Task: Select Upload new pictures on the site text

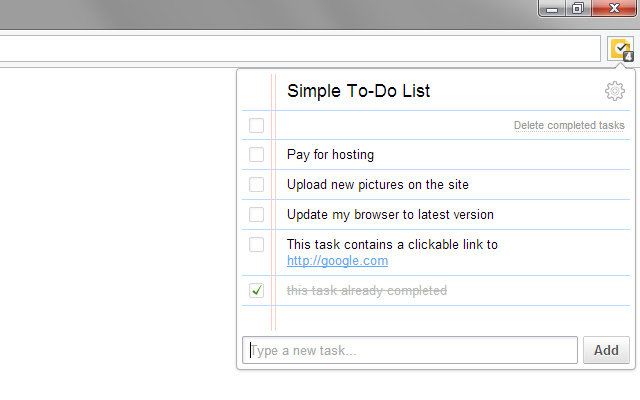Action: pos(378,184)
